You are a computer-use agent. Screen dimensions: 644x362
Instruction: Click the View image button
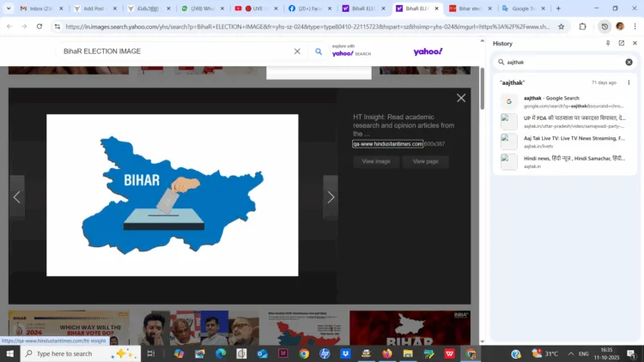(375, 161)
